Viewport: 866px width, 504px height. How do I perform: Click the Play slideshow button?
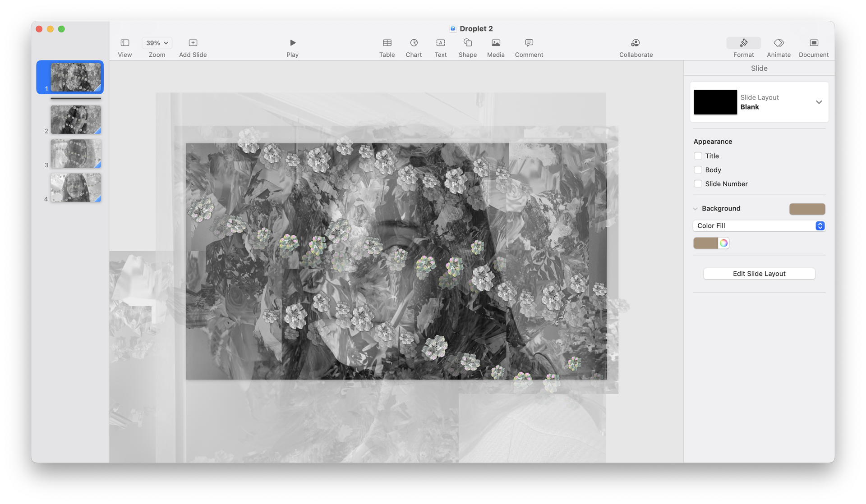tap(293, 43)
